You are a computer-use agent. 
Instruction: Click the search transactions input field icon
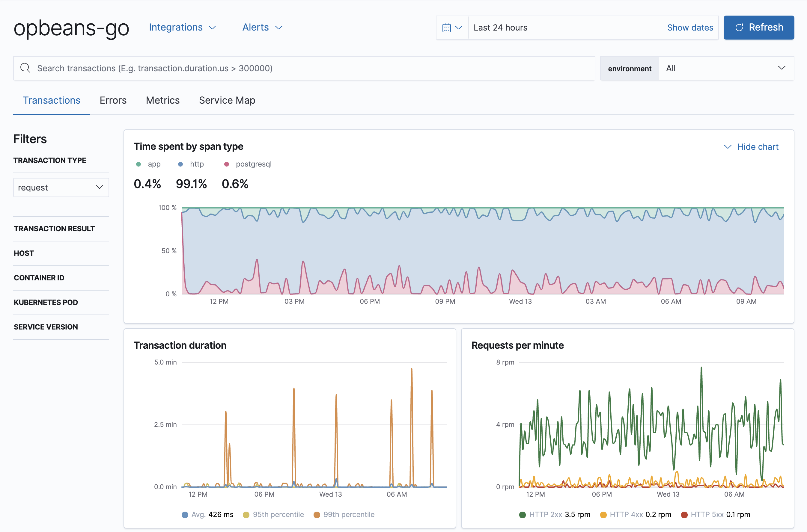pyautogui.click(x=25, y=68)
